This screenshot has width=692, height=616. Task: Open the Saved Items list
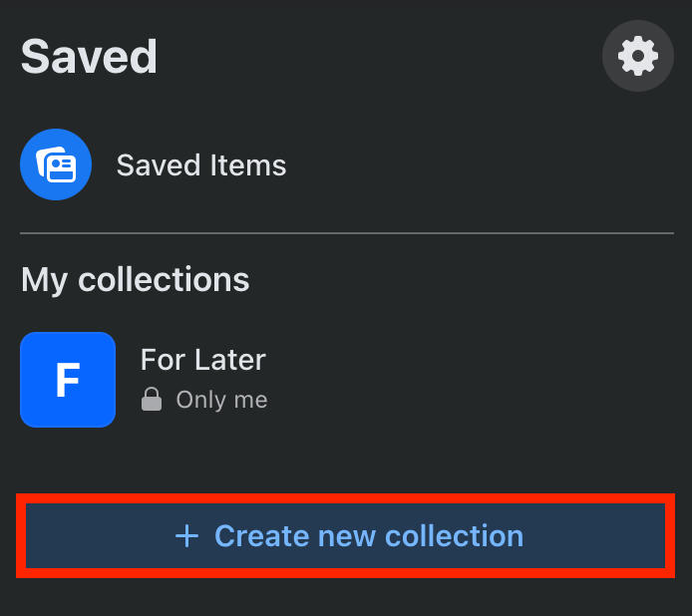199,164
